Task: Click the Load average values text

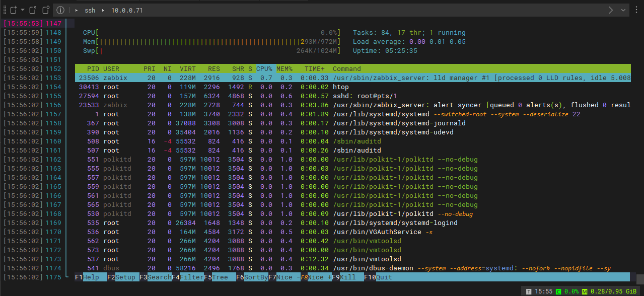Action: point(438,42)
